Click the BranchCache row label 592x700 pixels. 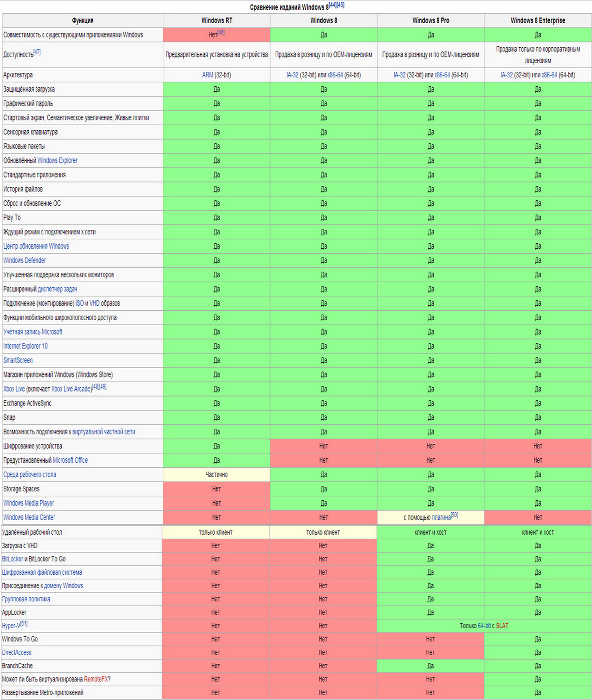17,666
